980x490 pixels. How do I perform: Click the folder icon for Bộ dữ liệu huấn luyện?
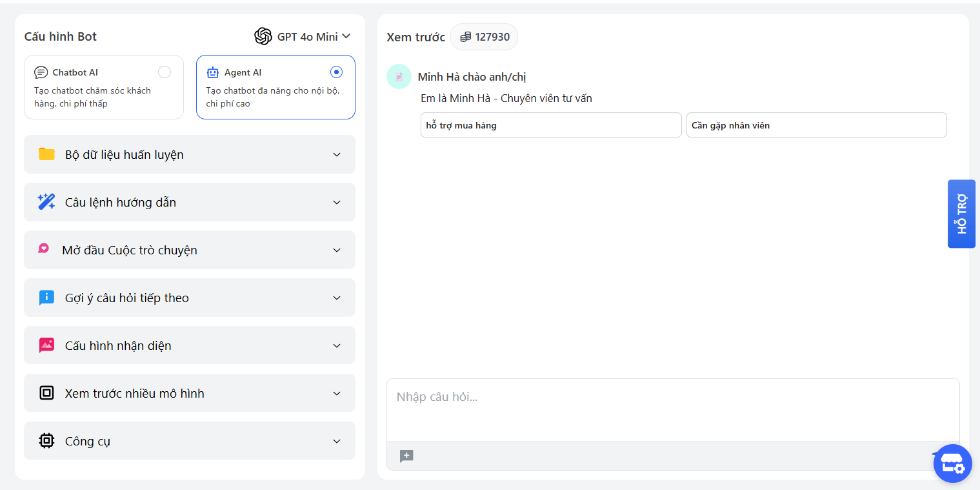click(x=46, y=154)
